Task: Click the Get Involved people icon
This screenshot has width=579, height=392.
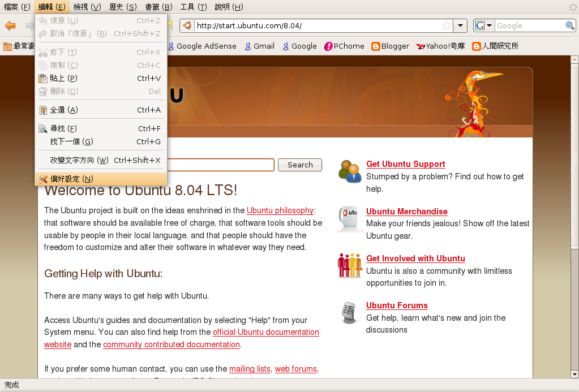Action: coord(349,265)
